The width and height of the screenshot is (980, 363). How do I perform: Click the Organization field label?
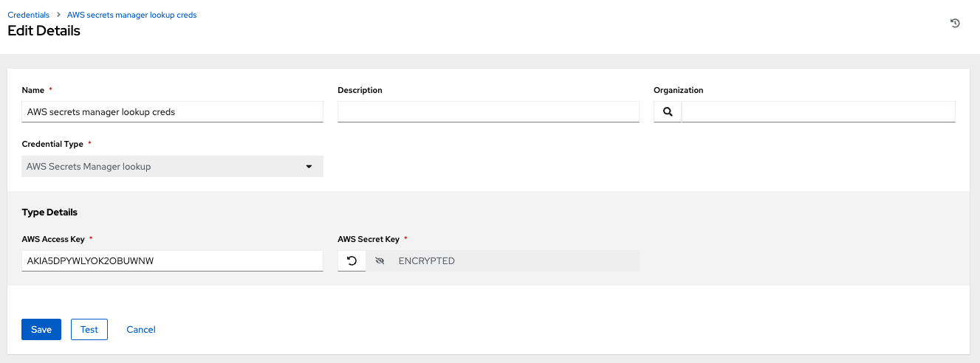coord(678,90)
